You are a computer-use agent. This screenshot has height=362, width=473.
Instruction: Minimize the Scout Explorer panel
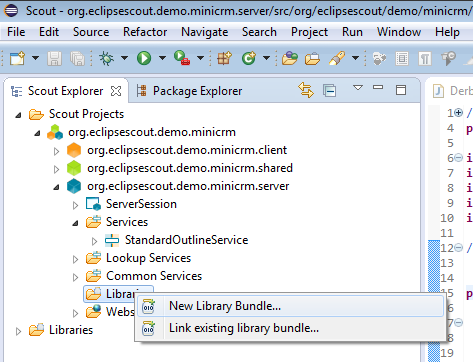[x=378, y=87]
